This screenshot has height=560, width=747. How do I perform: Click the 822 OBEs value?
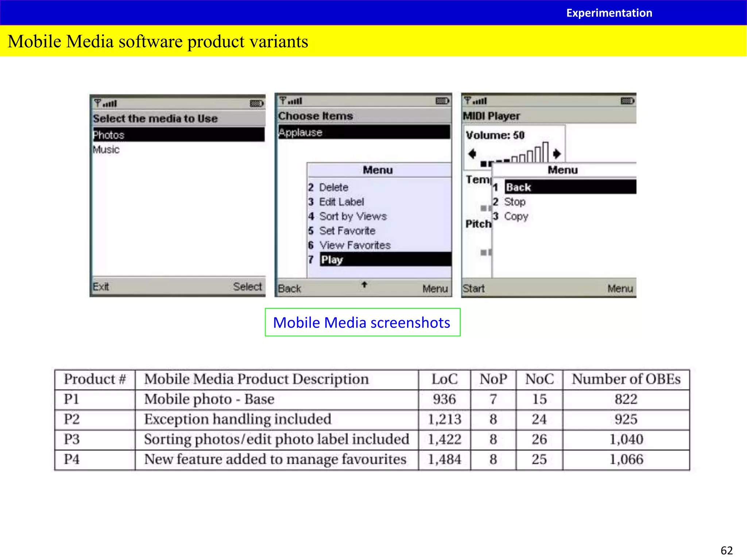click(626, 399)
